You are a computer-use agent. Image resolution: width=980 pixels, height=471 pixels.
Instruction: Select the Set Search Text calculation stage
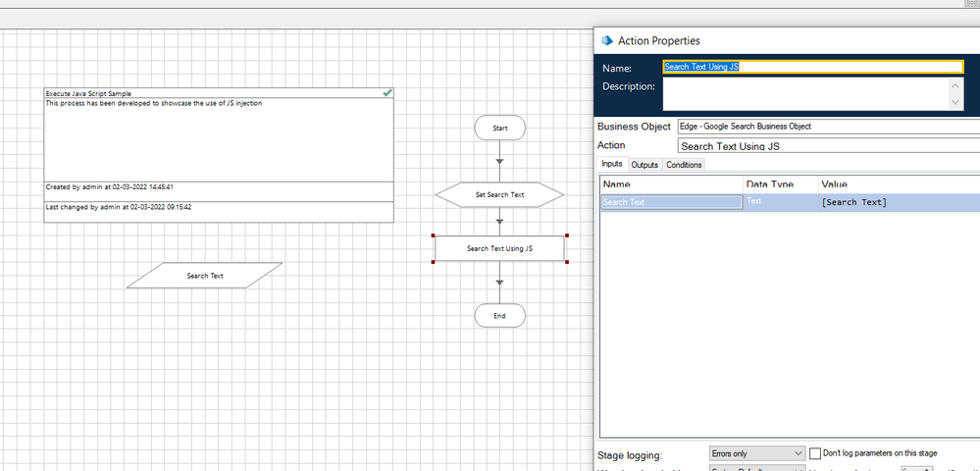click(499, 194)
